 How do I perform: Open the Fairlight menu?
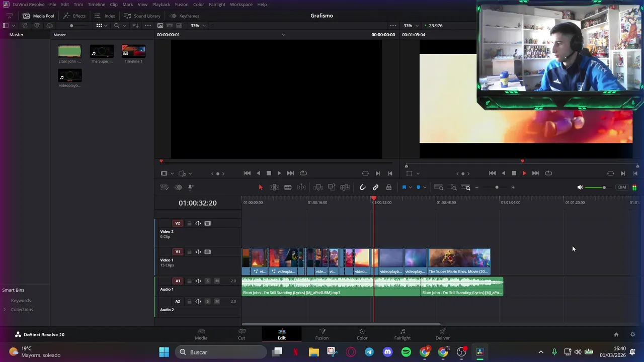[217, 5]
